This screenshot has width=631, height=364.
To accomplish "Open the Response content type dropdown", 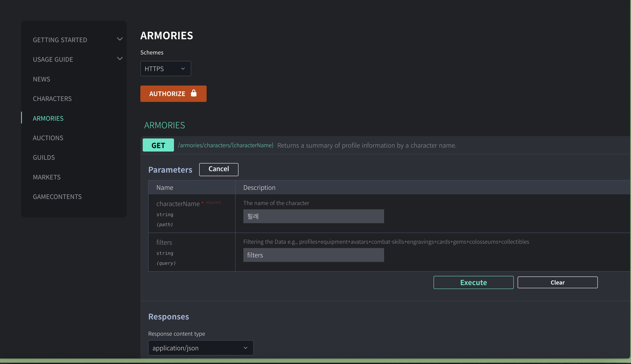I will tap(201, 348).
